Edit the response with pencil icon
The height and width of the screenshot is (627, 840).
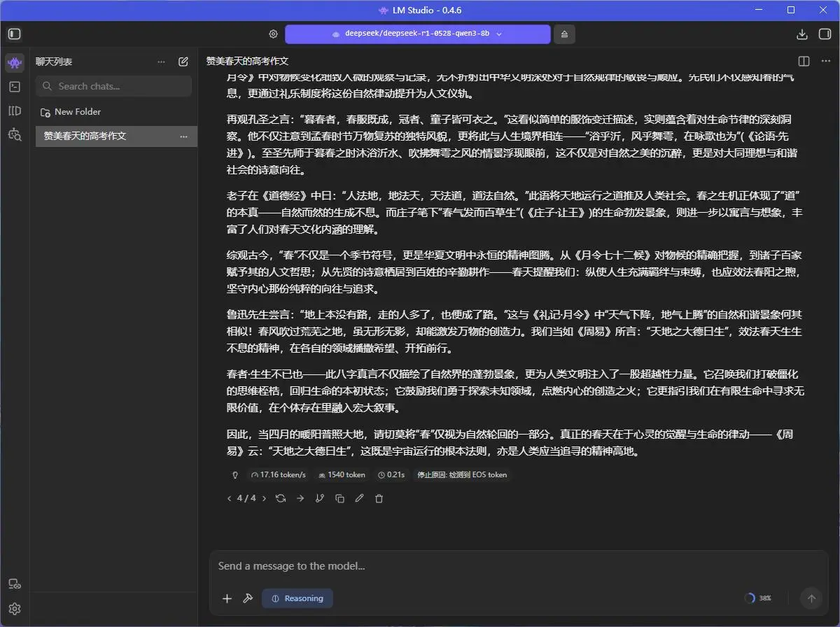359,498
